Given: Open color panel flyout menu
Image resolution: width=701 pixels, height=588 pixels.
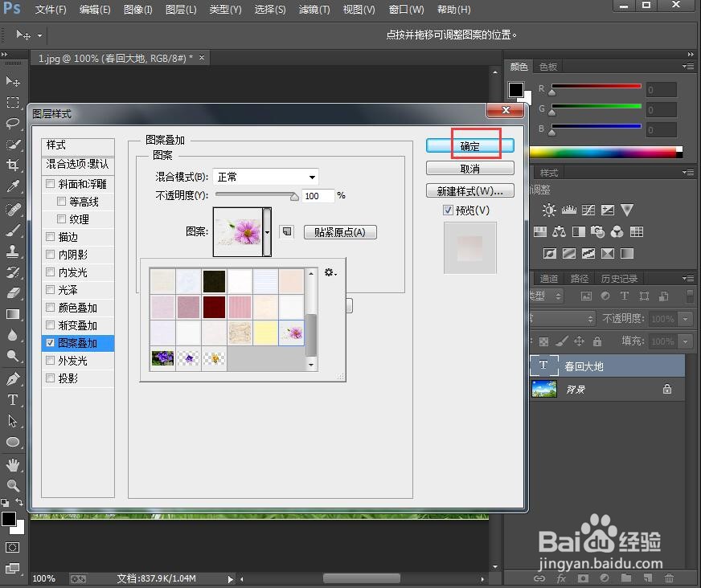Looking at the screenshot, I should click(688, 67).
